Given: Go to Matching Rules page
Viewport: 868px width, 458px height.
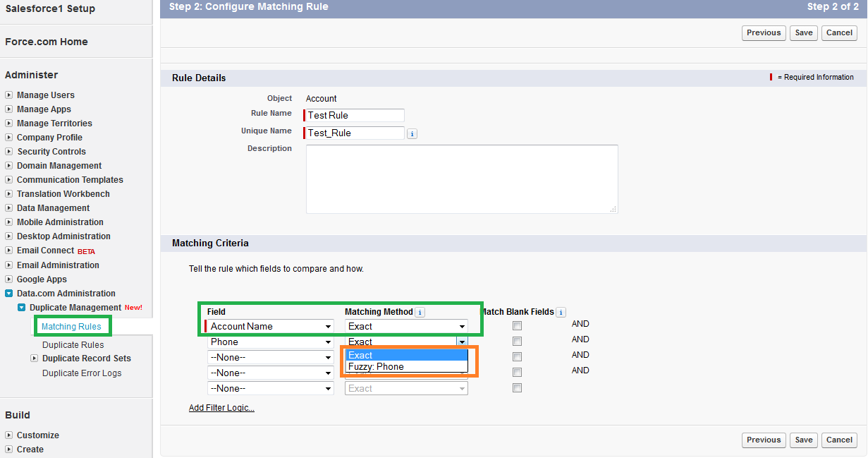Looking at the screenshot, I should click(x=71, y=327).
